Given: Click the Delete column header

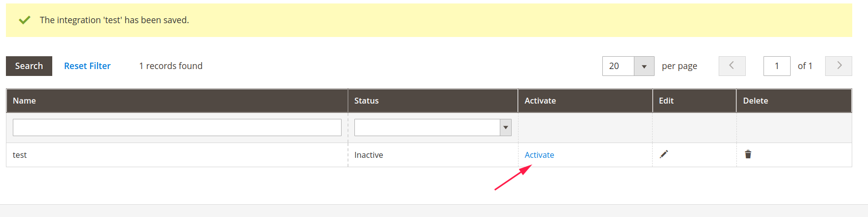Looking at the screenshot, I should coord(755,101).
